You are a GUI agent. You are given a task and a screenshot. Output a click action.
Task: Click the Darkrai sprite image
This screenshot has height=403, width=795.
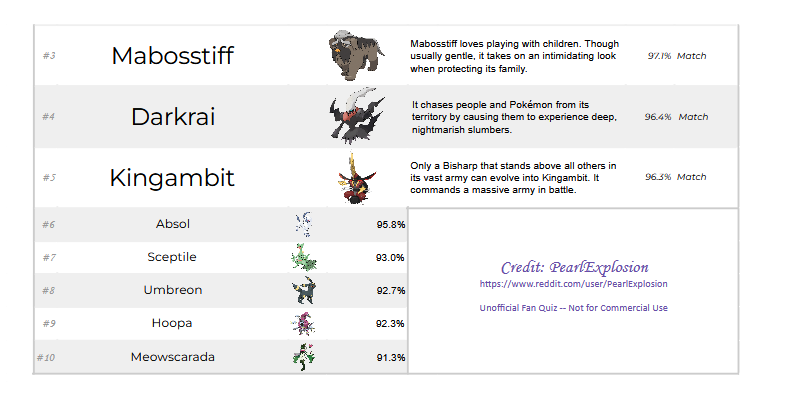tap(357, 117)
